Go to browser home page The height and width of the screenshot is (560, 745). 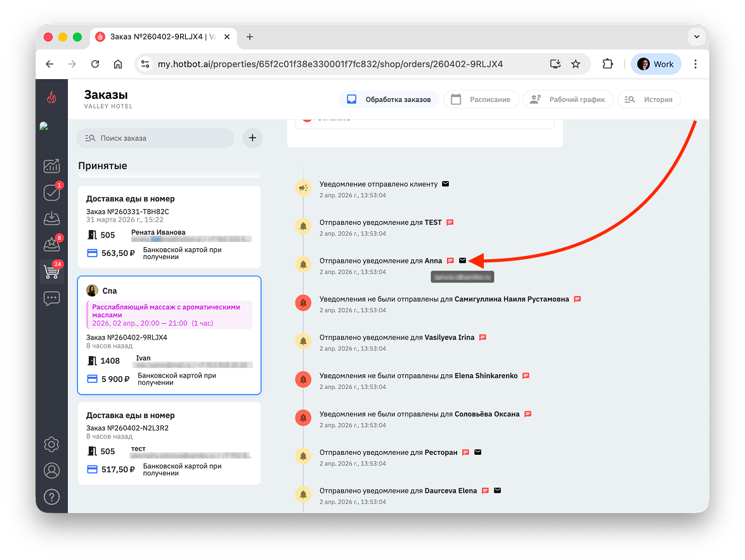(x=118, y=64)
